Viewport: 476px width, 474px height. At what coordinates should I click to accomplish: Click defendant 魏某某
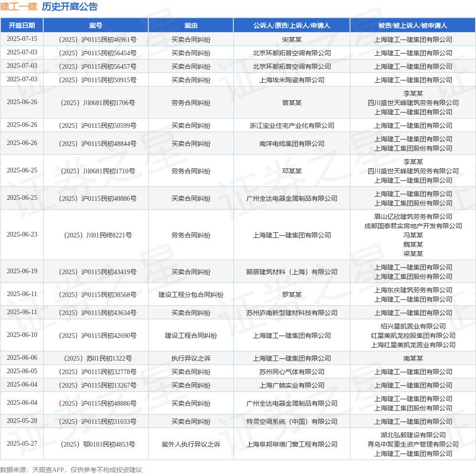(413, 244)
